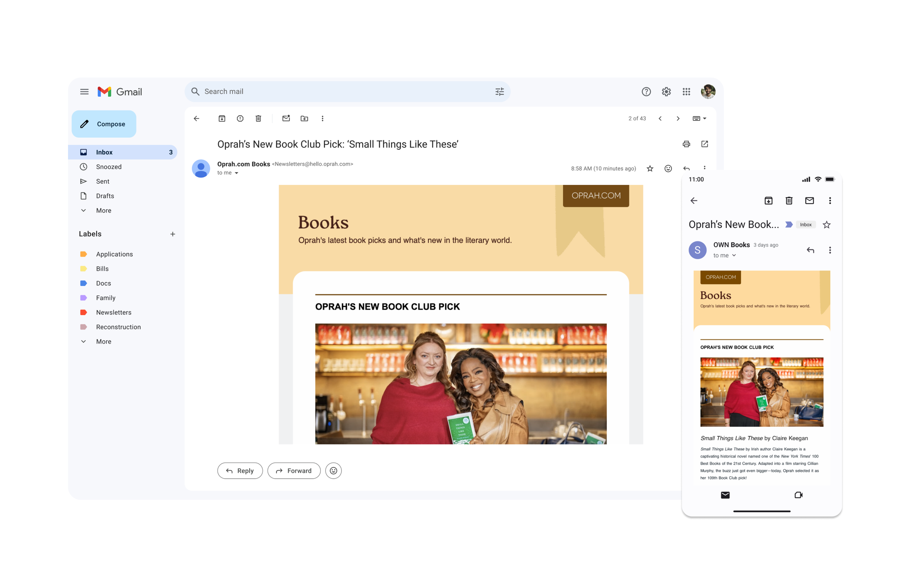Report spam using the exclamation icon
The width and height of the screenshot is (924, 568).
[240, 118]
